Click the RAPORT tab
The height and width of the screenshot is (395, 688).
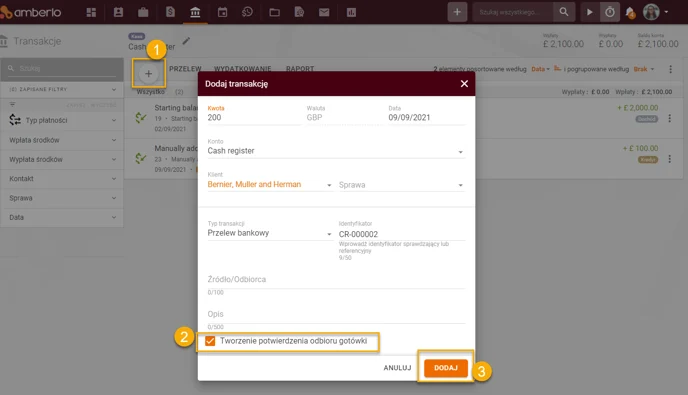[300, 68]
